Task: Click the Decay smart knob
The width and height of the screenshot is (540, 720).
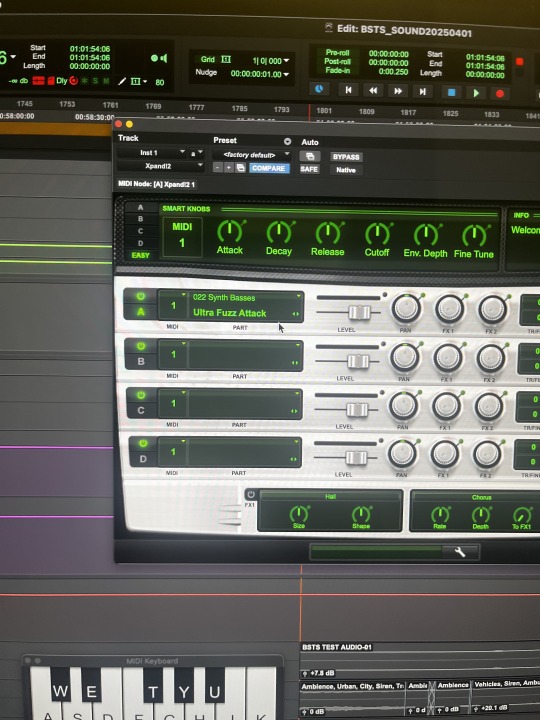Action: [279, 233]
